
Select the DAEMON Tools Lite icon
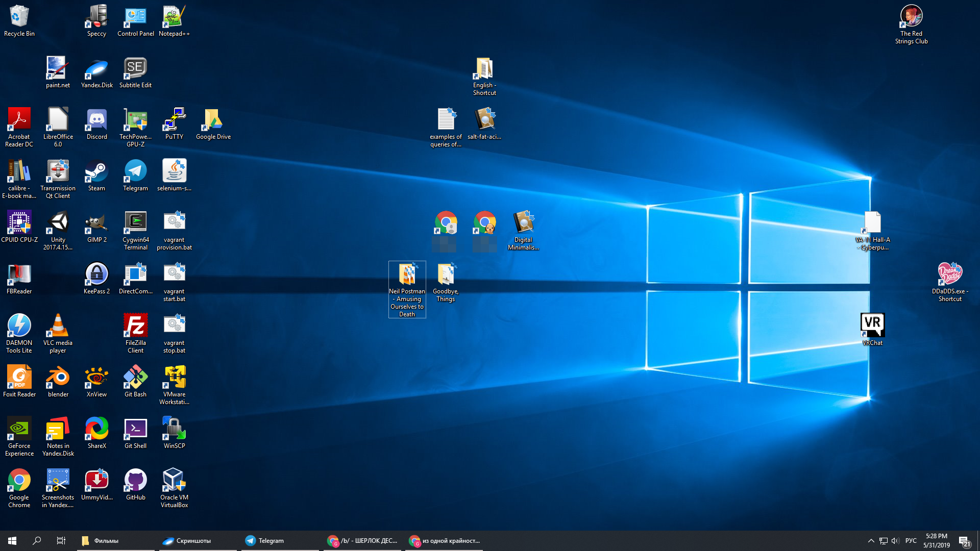pos(19,334)
